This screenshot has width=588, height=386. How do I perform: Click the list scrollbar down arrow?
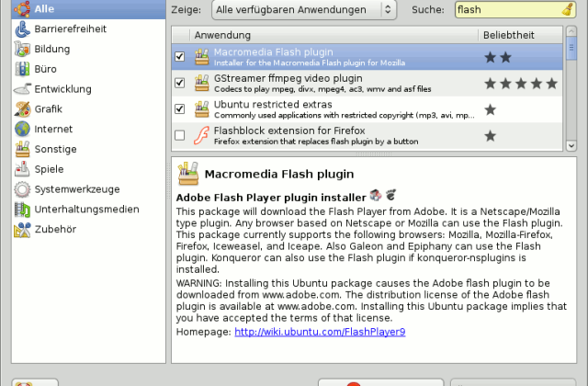571,145
